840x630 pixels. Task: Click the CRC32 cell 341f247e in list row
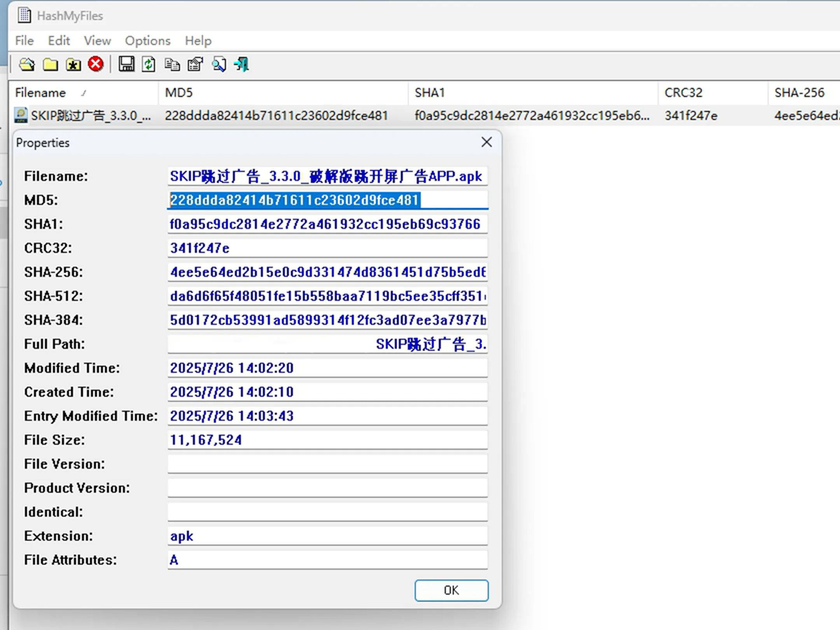point(691,115)
